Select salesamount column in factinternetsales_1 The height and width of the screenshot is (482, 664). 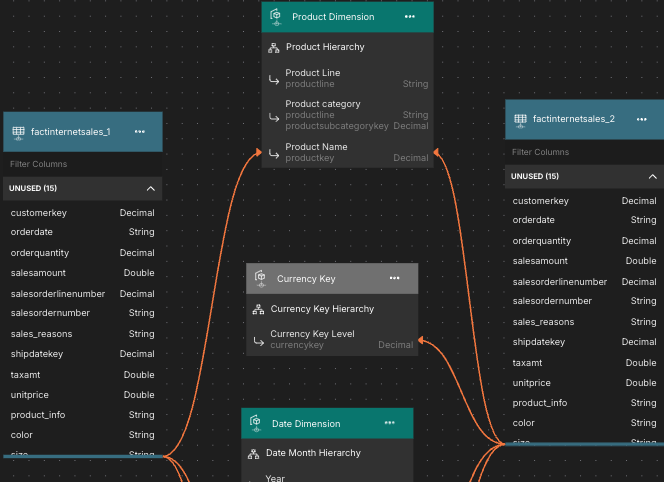click(x=83, y=273)
